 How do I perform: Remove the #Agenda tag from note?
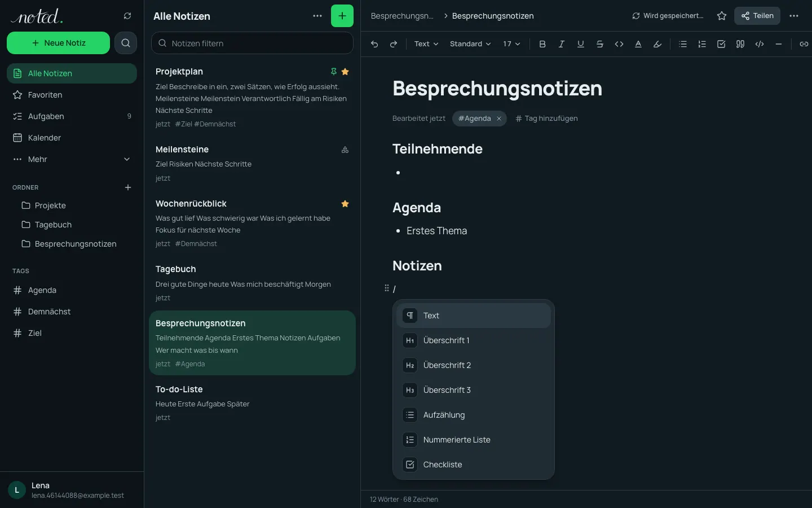point(499,119)
